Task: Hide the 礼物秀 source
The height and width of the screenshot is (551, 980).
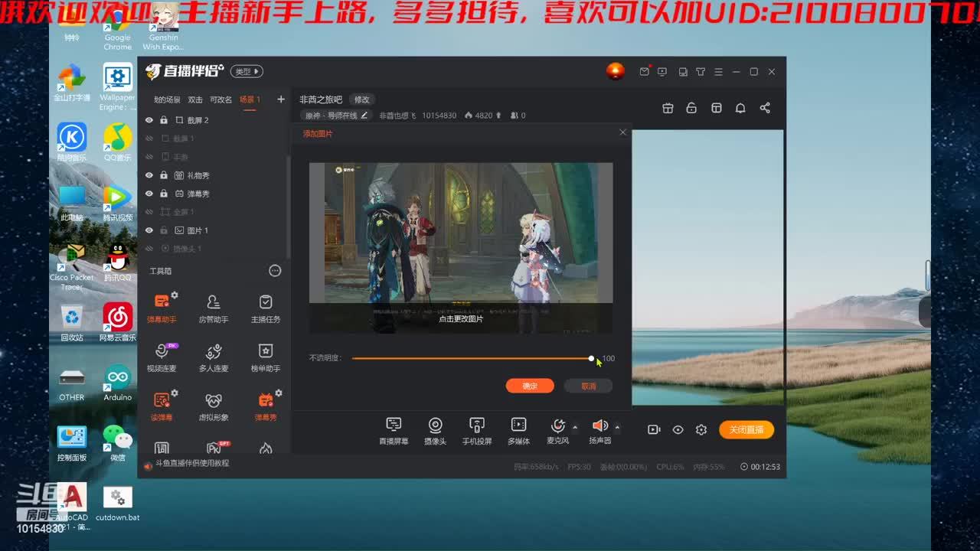Action: (149, 175)
